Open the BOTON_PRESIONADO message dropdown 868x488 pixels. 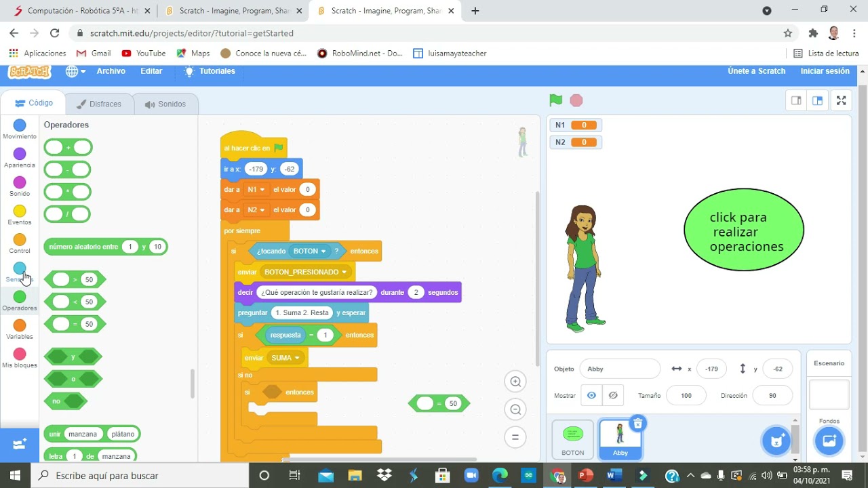[x=306, y=272]
